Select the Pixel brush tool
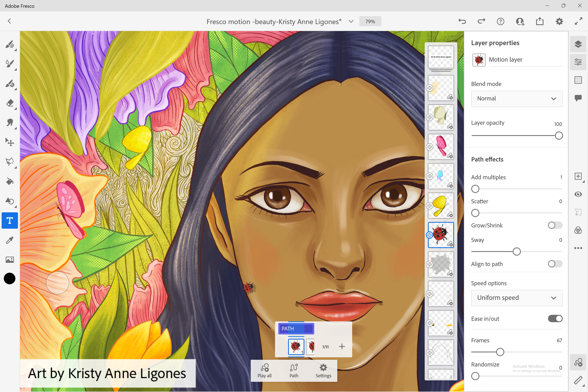 (x=10, y=45)
